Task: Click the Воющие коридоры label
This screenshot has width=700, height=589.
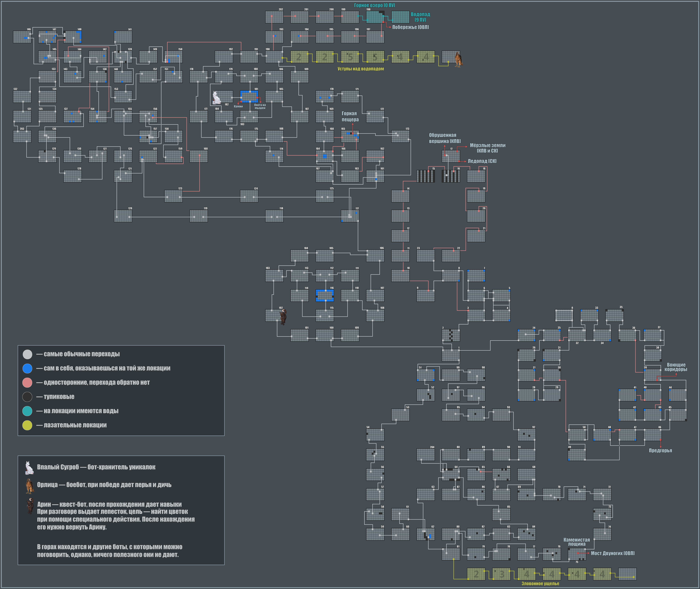Action: click(x=676, y=367)
